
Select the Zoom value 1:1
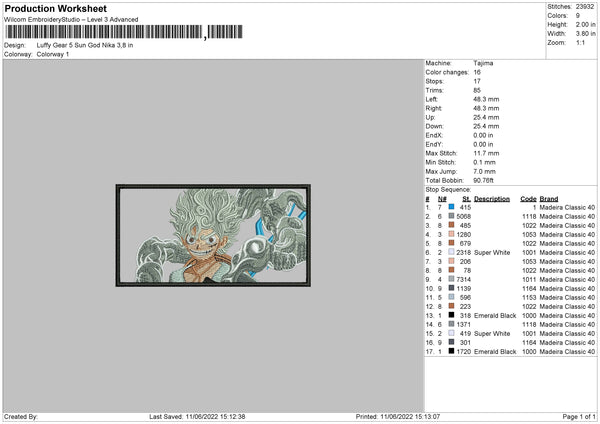(580, 42)
